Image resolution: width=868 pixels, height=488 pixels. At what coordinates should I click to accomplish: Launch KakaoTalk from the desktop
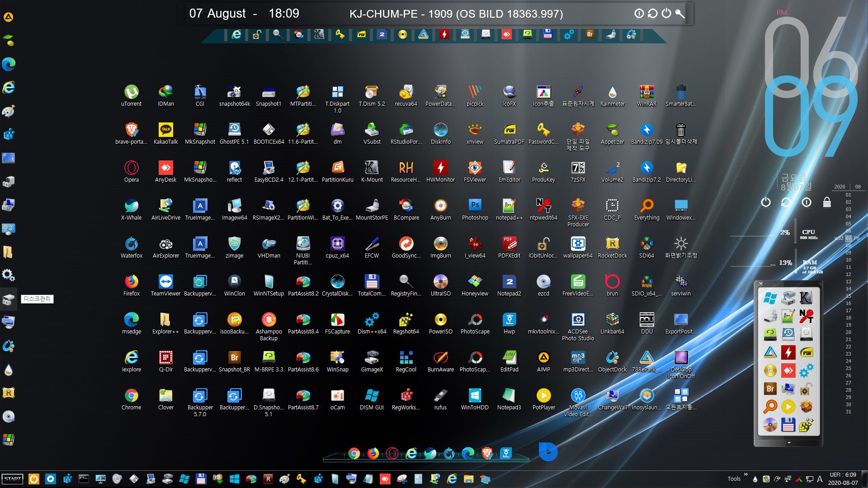[x=165, y=133]
